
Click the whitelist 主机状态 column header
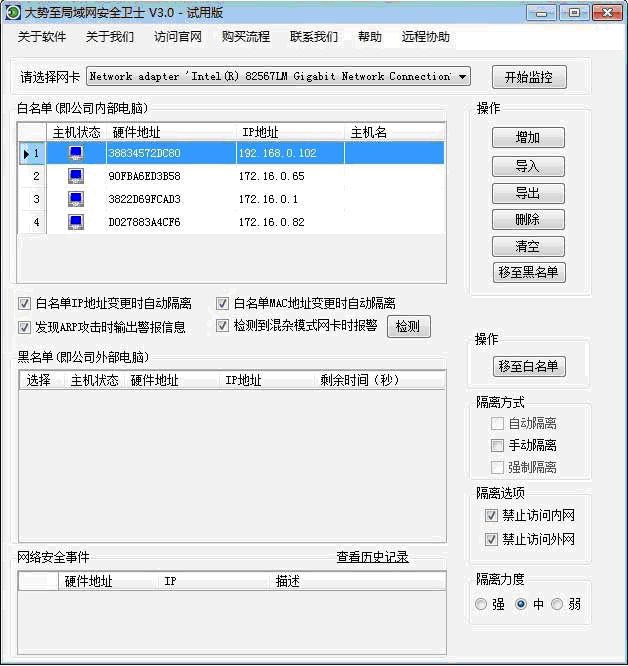tap(76, 133)
